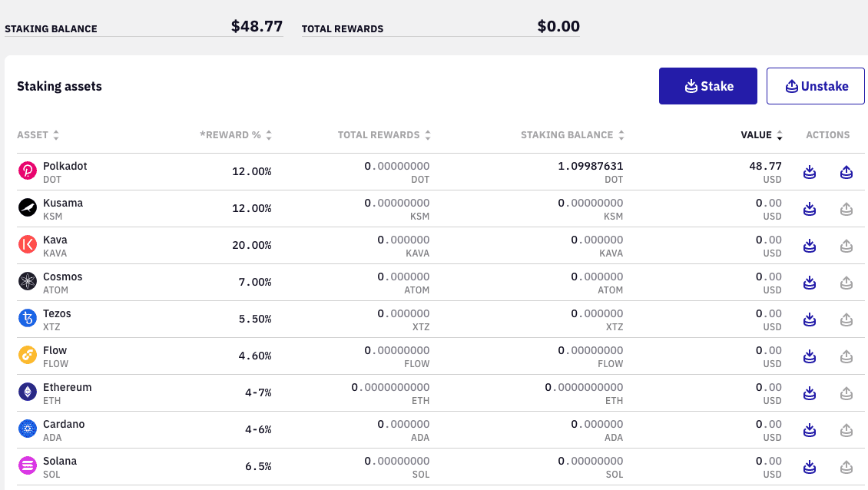This screenshot has width=868, height=490.
Task: Click the unstake action icon for Polkadot
Action: pyautogui.click(x=846, y=172)
